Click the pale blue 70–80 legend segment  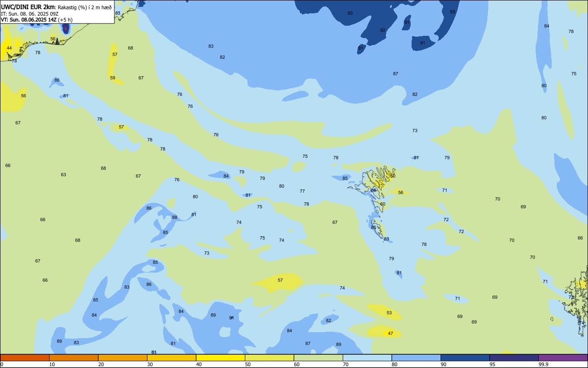coord(367,357)
